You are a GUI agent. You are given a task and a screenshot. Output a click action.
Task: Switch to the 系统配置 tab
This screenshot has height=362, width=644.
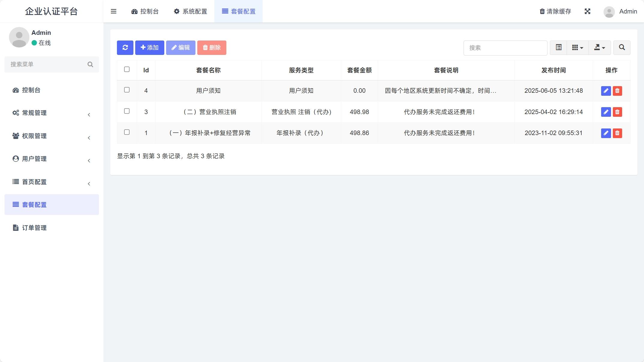tap(190, 11)
